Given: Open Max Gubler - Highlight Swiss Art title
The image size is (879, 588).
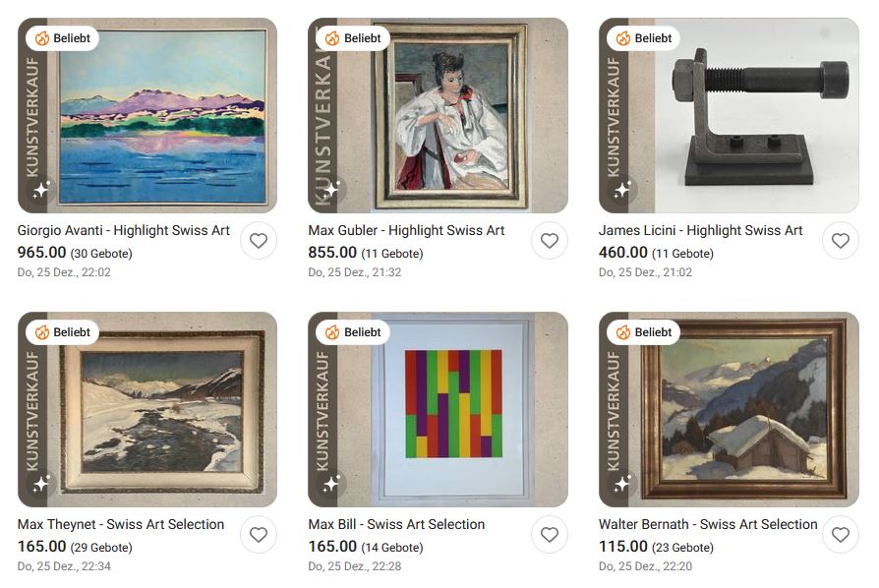Looking at the screenshot, I should [x=406, y=230].
